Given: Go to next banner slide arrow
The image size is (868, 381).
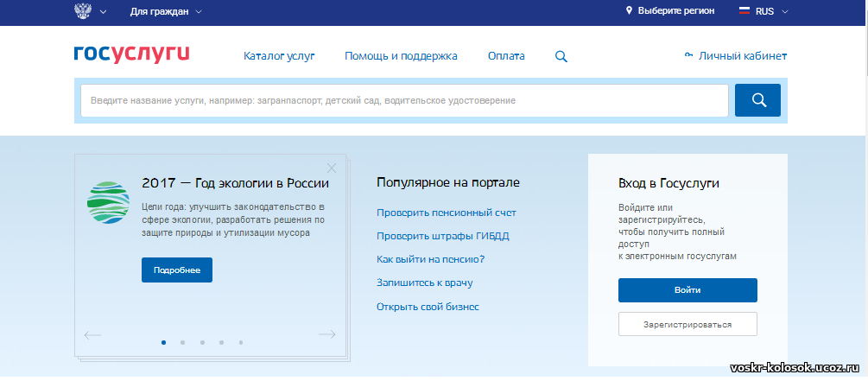Looking at the screenshot, I should point(327,334).
